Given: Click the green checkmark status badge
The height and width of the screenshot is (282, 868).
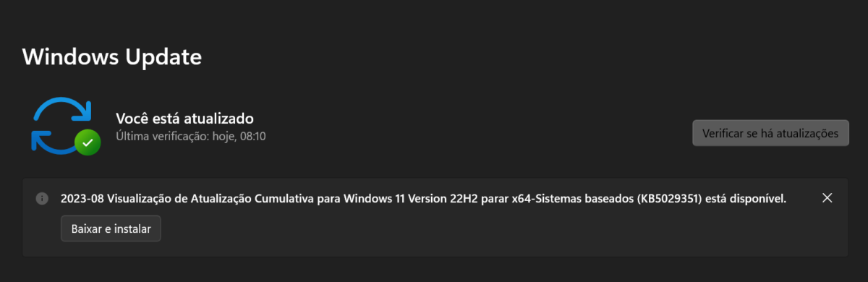Looking at the screenshot, I should coord(88,142).
